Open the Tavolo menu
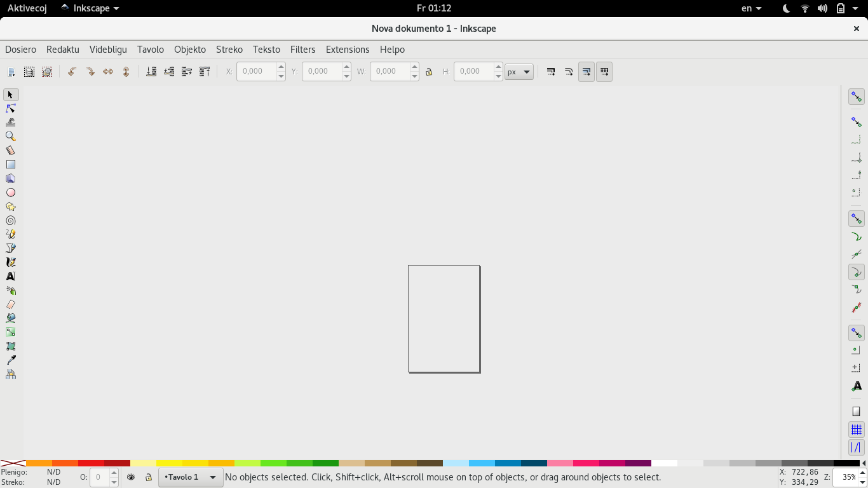 pos(151,50)
